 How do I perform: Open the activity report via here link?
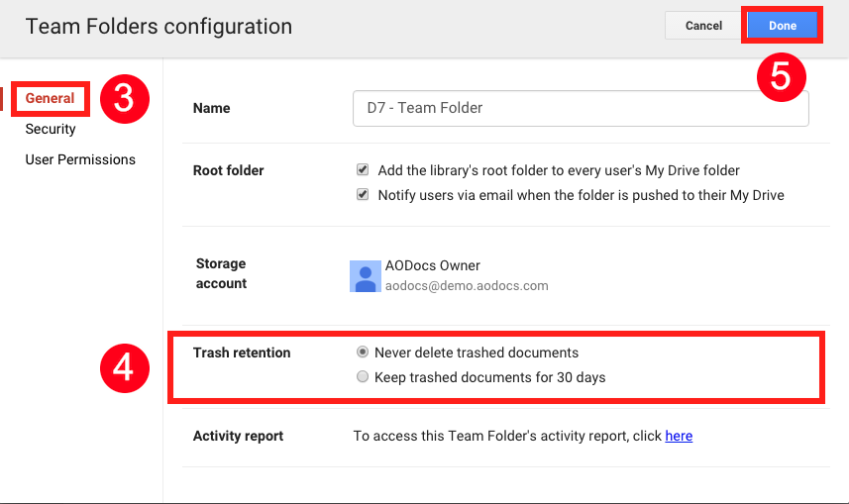(679, 436)
